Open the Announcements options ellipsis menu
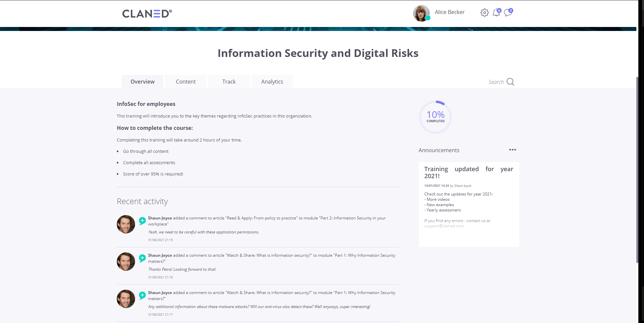Screen dimensions: 644x323 tap(512, 150)
